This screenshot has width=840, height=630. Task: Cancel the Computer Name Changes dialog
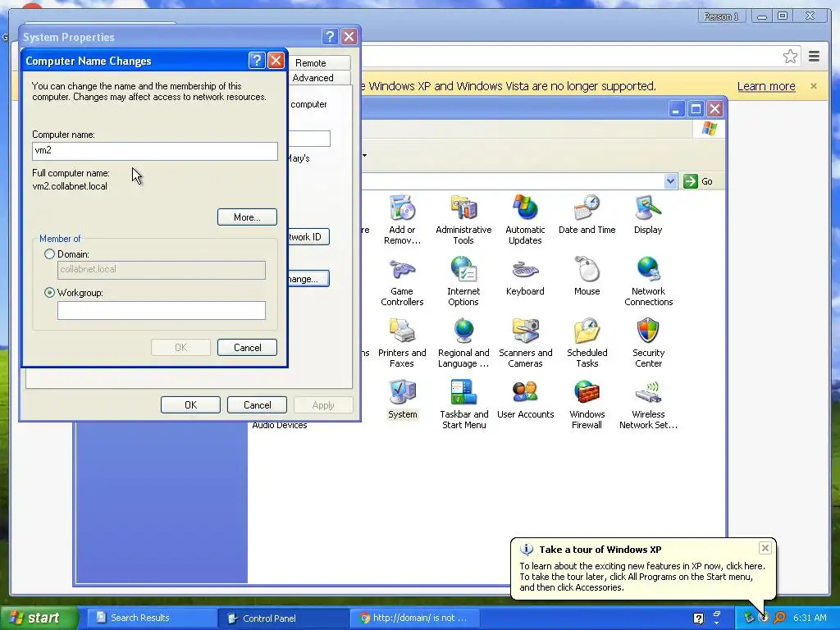[247, 347]
